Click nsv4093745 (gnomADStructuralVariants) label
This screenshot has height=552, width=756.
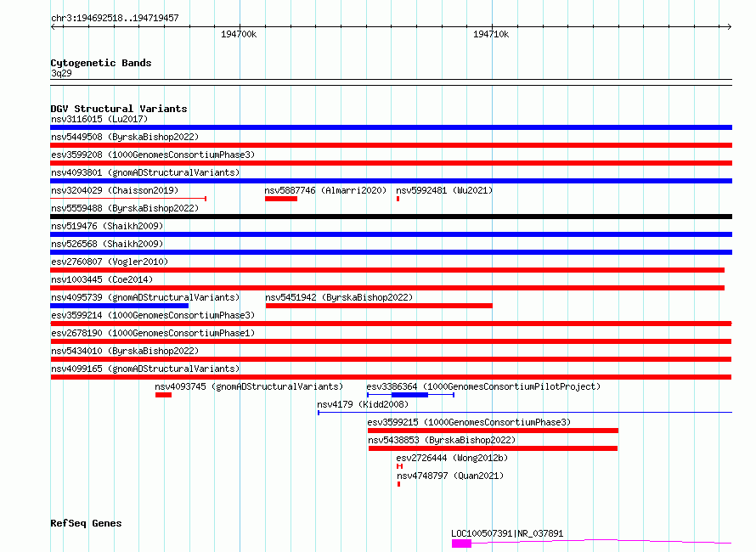click(249, 386)
